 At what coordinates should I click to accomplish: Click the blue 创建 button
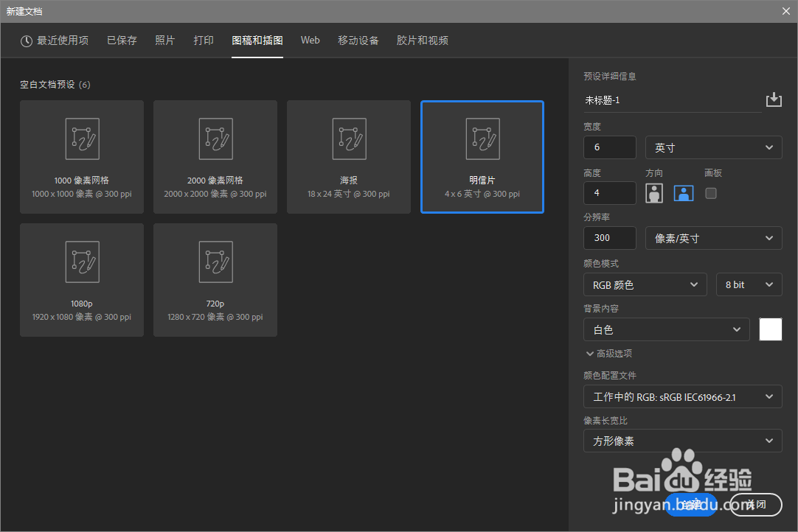[x=691, y=505]
